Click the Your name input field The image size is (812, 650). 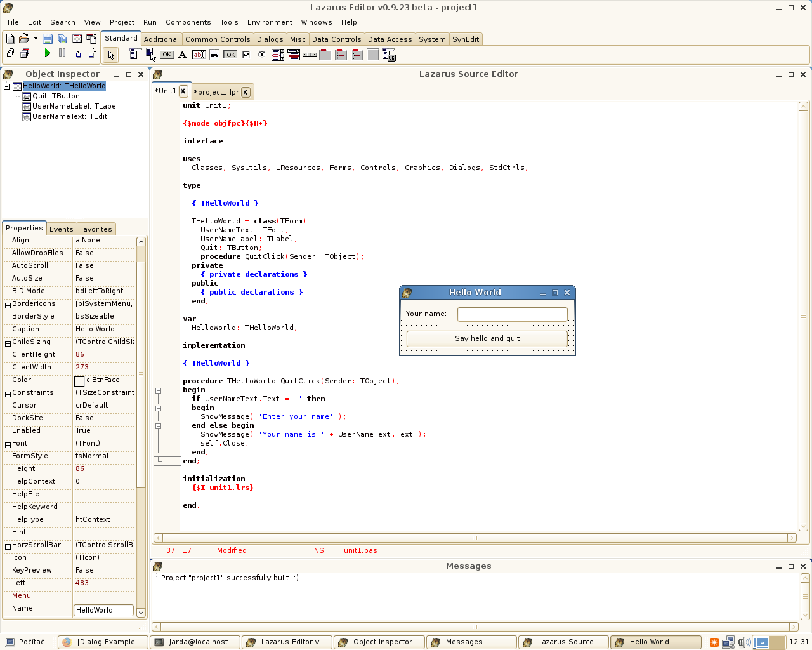pyautogui.click(x=513, y=314)
